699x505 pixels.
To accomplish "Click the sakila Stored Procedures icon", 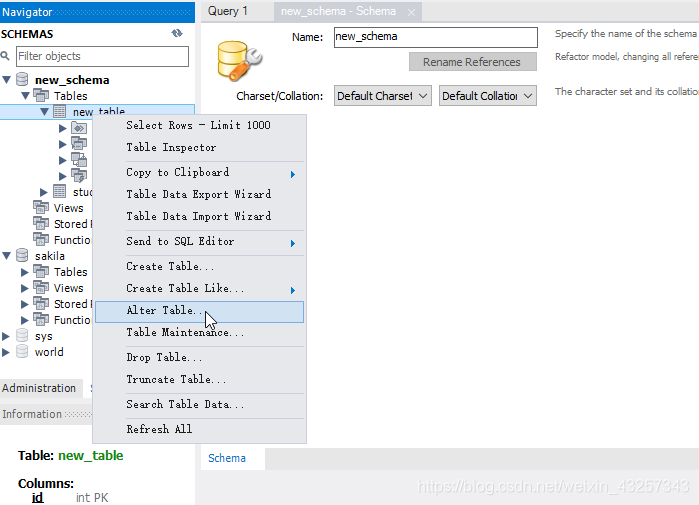I will pos(41,304).
